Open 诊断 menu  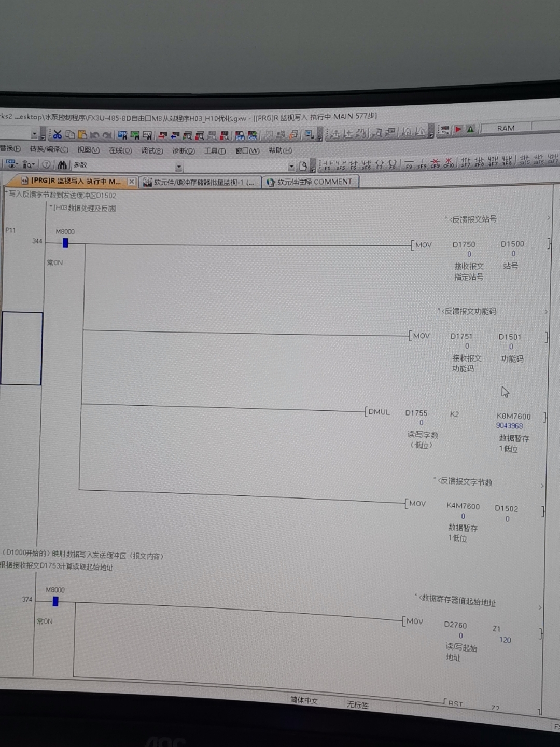(184, 151)
